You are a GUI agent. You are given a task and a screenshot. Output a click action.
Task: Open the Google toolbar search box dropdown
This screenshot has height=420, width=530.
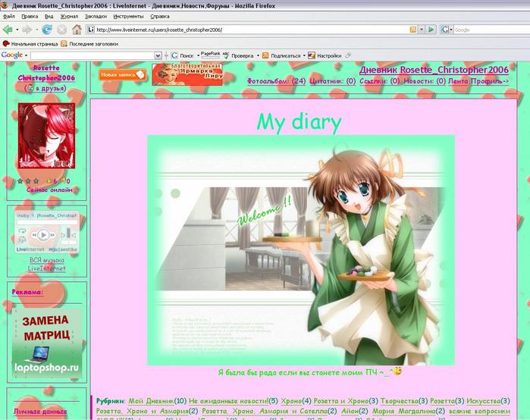[158, 55]
